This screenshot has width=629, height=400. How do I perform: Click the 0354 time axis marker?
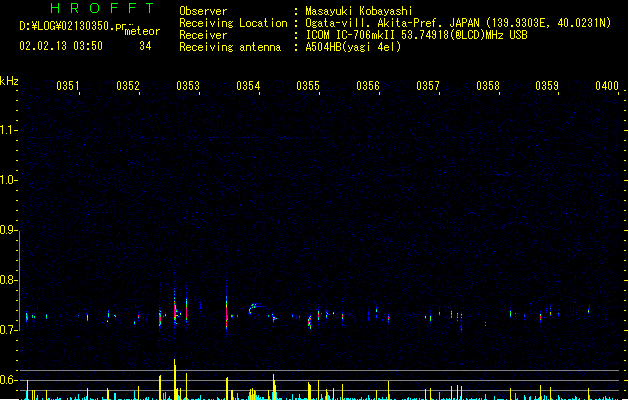tap(248, 85)
